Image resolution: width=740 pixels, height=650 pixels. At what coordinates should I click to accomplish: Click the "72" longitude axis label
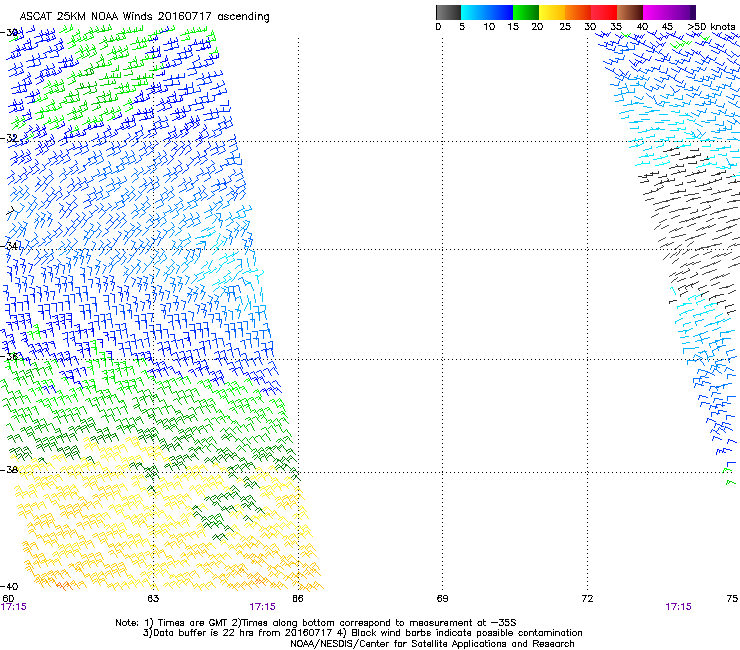[587, 599]
